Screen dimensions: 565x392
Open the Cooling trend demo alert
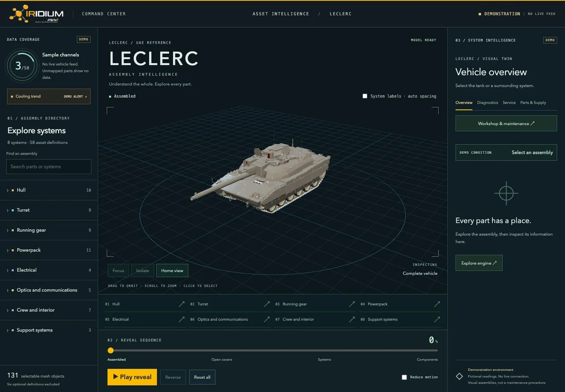coord(49,97)
